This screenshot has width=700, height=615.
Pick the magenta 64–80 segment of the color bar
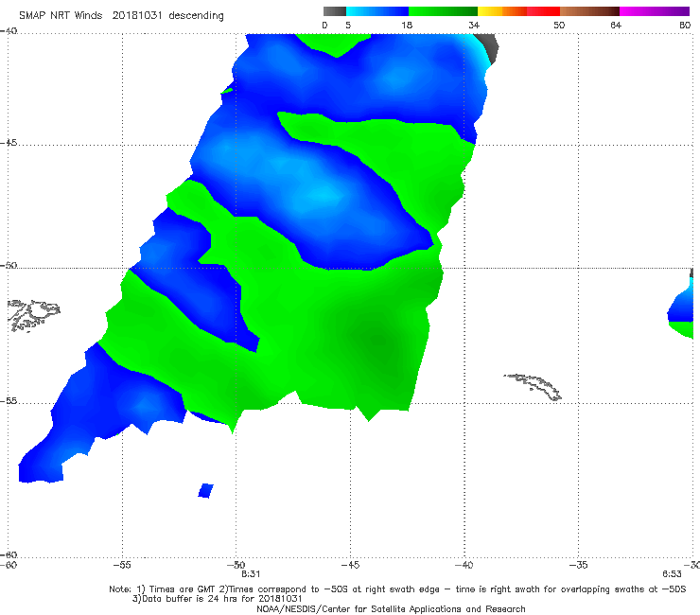tap(655, 11)
